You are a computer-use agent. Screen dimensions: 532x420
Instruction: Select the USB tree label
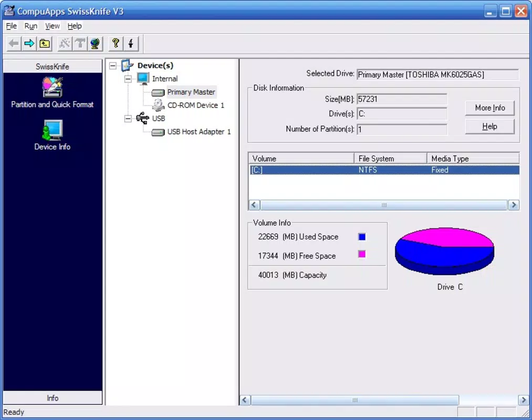(x=159, y=119)
